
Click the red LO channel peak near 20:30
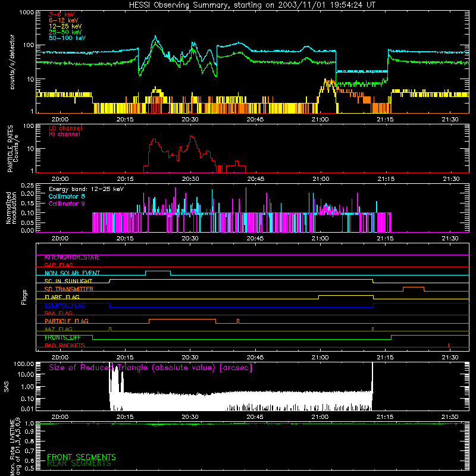pyautogui.click(x=192, y=137)
